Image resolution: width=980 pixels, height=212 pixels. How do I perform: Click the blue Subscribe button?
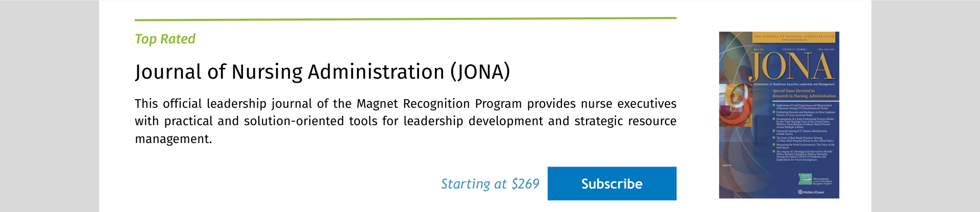tap(611, 183)
